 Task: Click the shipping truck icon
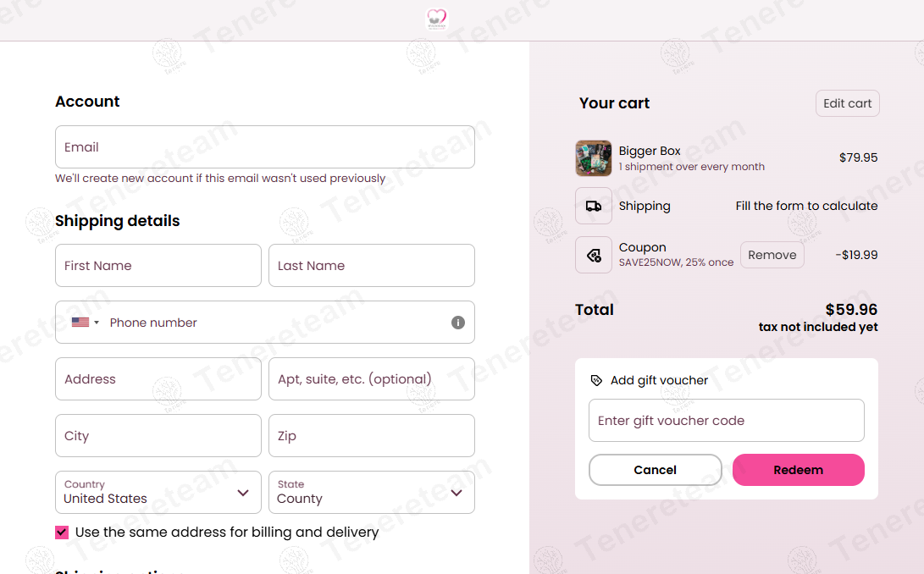pyautogui.click(x=594, y=207)
